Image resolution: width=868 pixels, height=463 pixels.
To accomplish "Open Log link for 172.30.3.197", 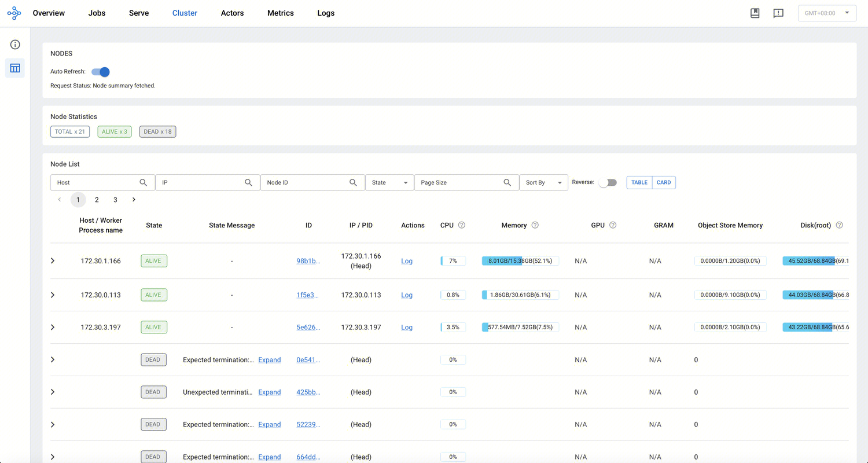I will [407, 327].
